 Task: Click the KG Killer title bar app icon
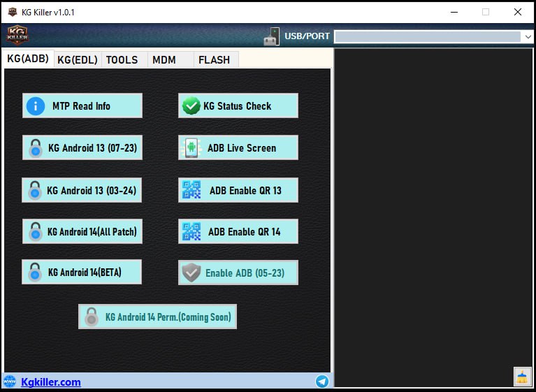(13, 12)
